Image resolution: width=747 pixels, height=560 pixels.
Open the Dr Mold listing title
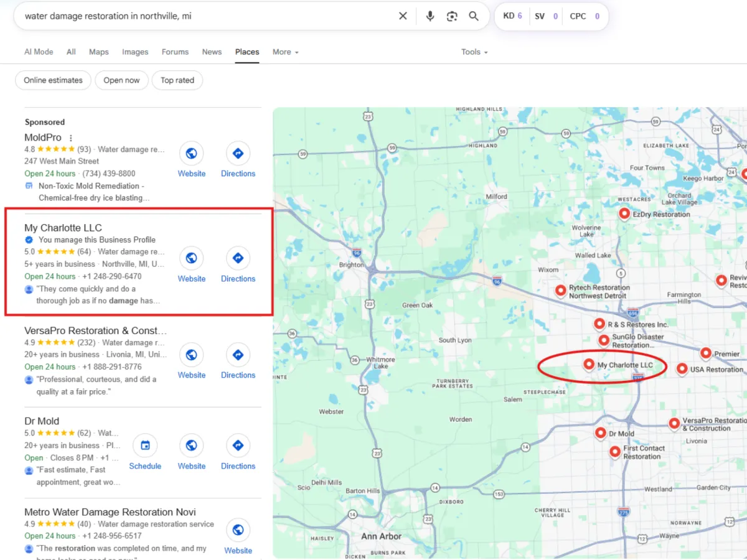click(42, 421)
